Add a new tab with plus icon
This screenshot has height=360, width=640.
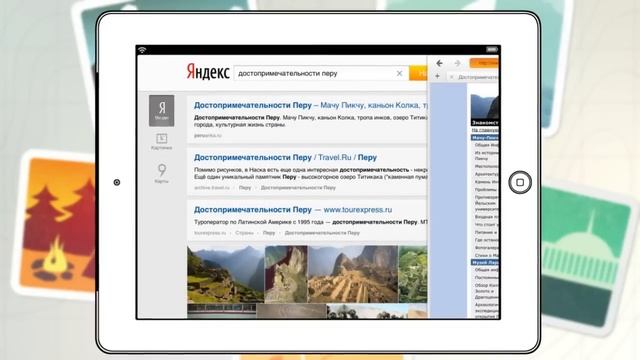tap(438, 76)
